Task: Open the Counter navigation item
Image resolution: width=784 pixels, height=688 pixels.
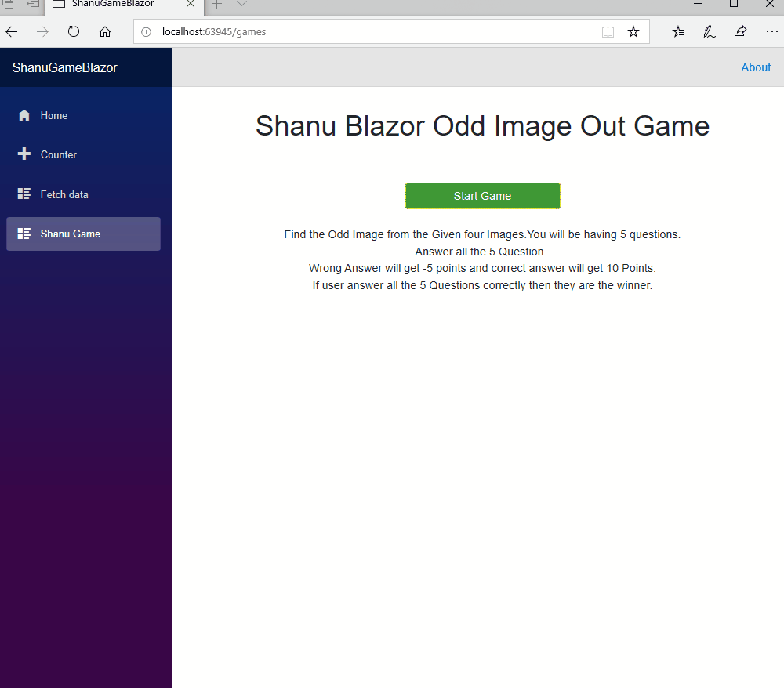Action: click(x=84, y=154)
